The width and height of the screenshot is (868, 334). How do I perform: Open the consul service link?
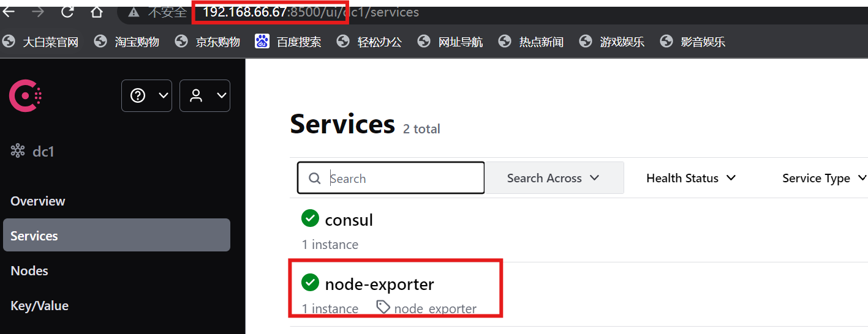[x=349, y=220]
